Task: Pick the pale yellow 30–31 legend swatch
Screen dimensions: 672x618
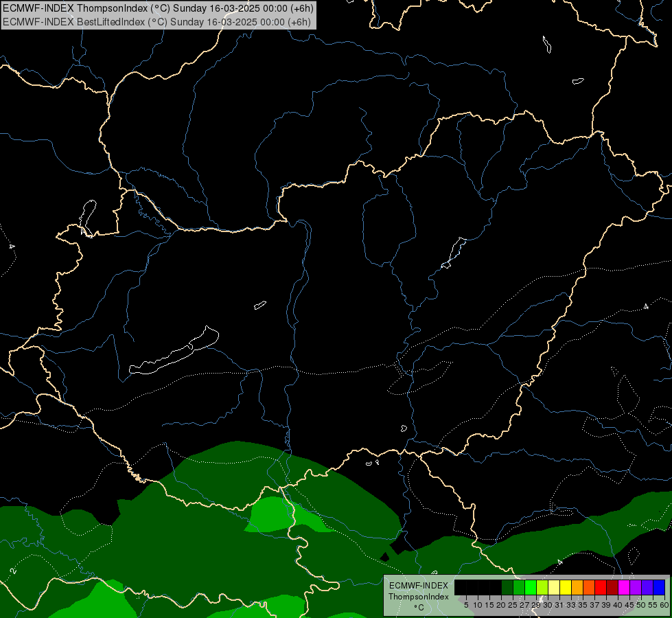Action: pyautogui.click(x=554, y=587)
